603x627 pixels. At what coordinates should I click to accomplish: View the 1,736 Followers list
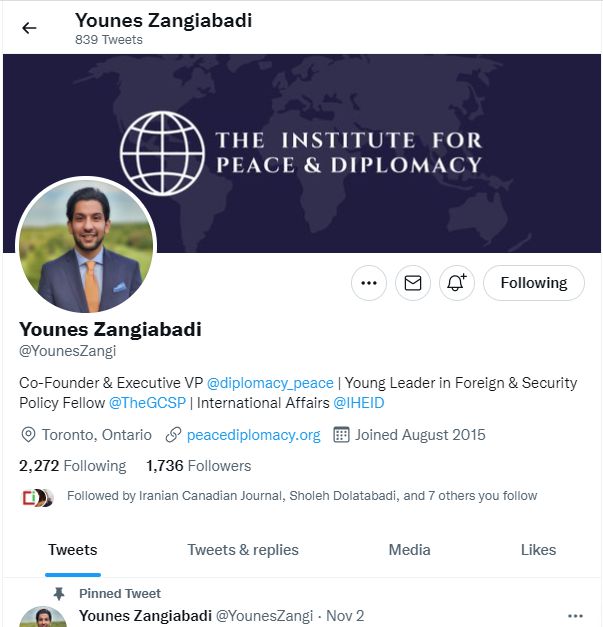coord(198,466)
